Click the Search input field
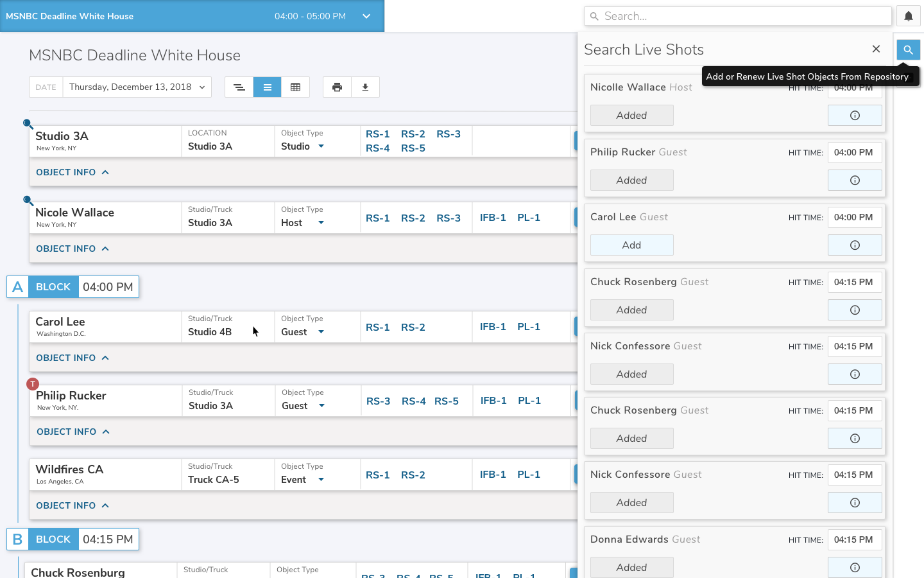Viewport: 924px width, 578px height. pyautogui.click(x=738, y=16)
